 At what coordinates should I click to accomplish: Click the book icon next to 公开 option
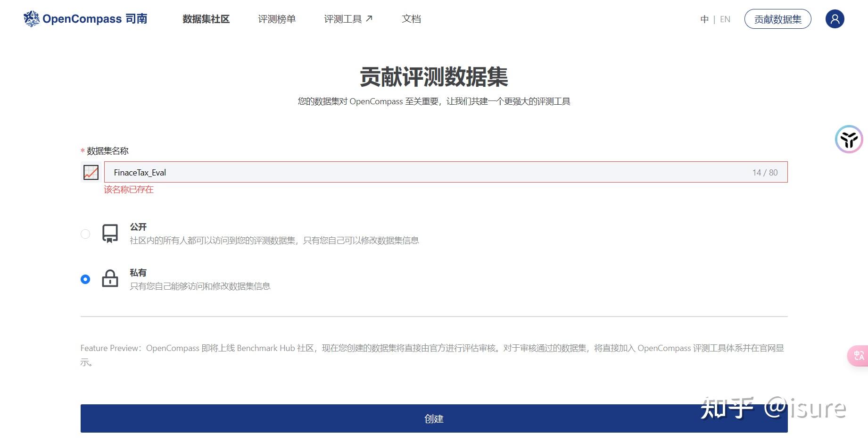pos(109,233)
